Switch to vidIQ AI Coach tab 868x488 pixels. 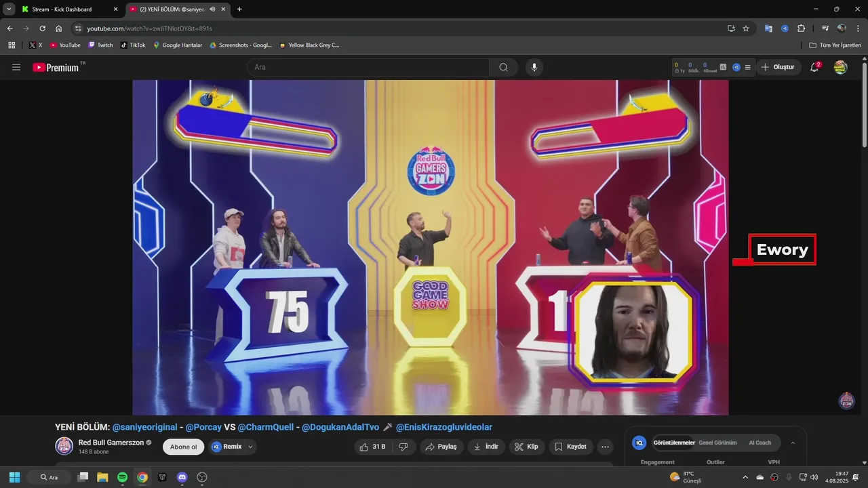760,443
